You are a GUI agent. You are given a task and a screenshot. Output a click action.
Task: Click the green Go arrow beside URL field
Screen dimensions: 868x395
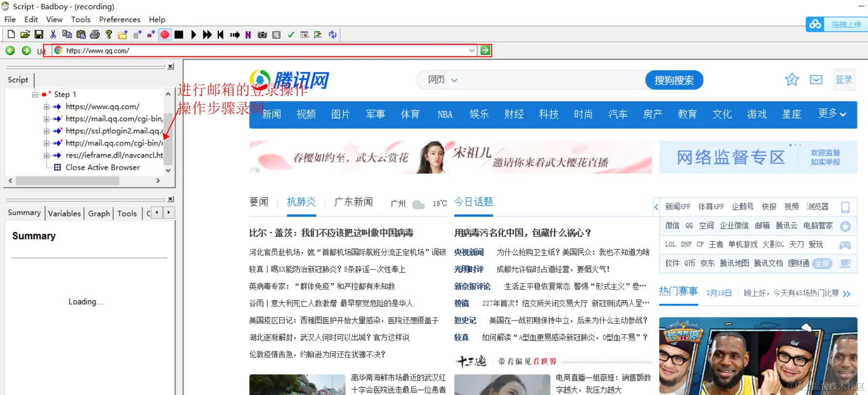coord(485,50)
